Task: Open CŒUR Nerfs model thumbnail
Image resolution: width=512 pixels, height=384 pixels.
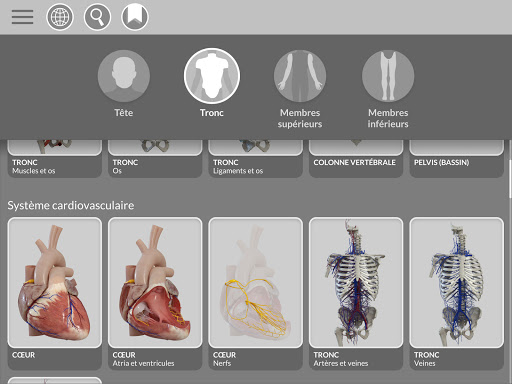Action: click(256, 283)
